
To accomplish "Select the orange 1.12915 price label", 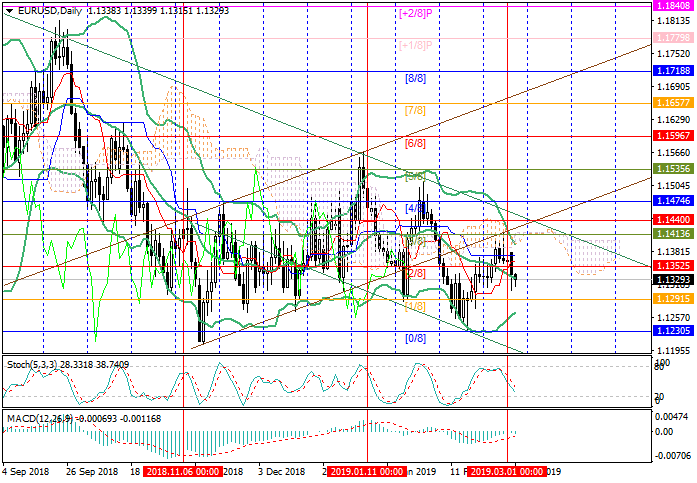I will click(671, 298).
